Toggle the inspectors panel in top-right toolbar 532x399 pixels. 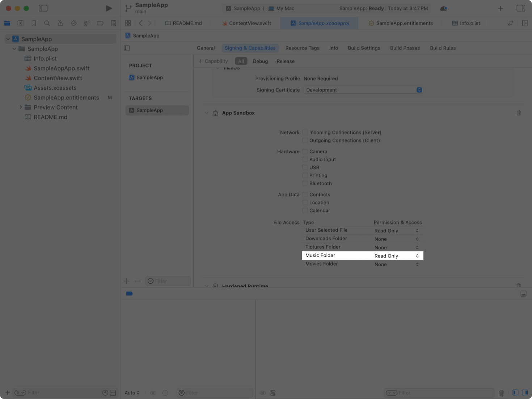point(520,8)
